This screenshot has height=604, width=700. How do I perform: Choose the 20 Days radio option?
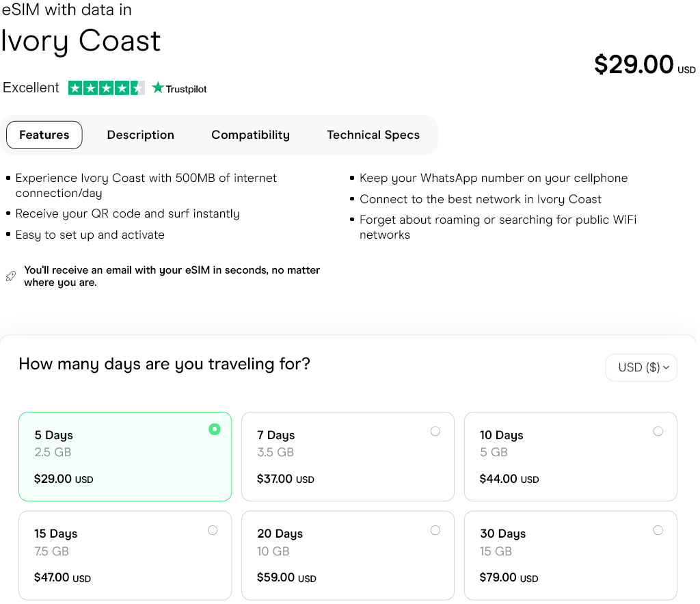[435, 530]
